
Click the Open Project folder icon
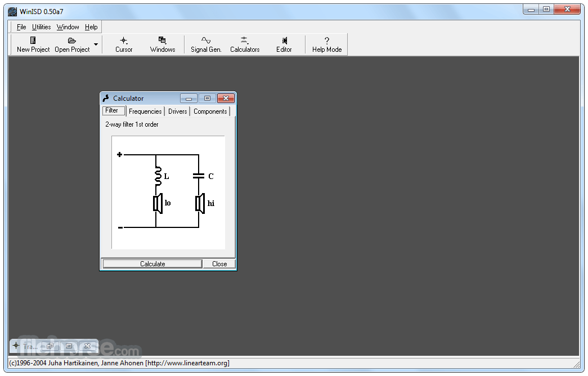click(x=72, y=41)
